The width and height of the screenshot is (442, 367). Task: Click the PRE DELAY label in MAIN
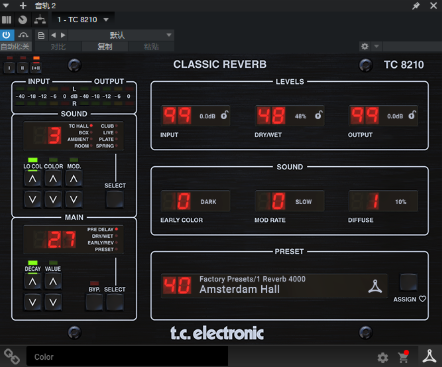(x=100, y=229)
